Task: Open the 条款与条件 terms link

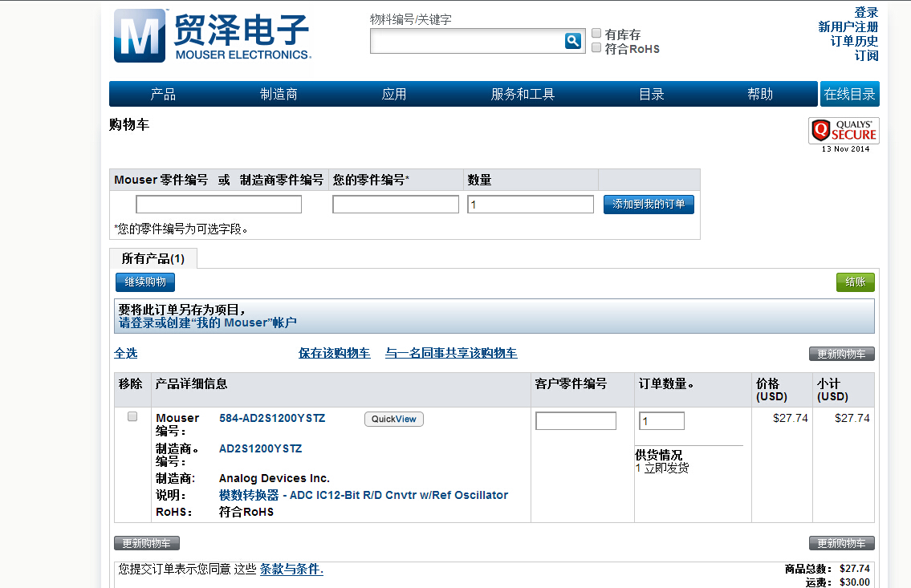Action: (x=291, y=570)
